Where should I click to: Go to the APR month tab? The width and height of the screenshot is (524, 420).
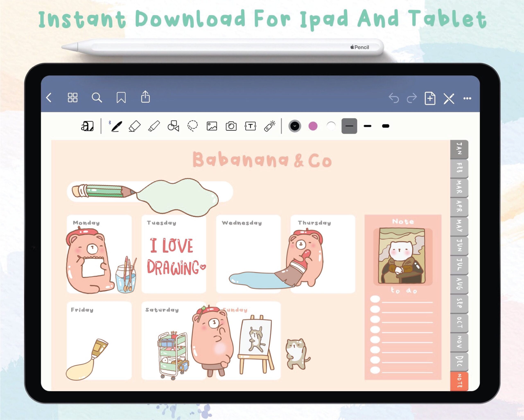click(x=459, y=207)
